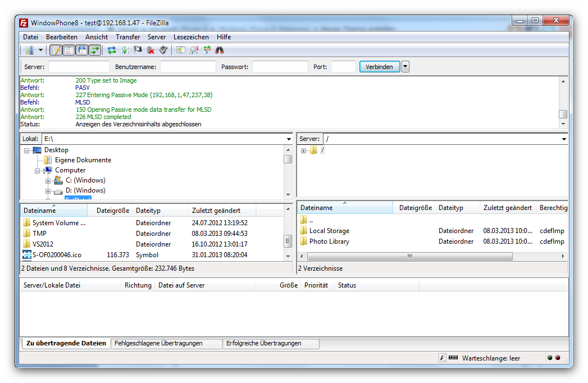Click the speed limit indicator icon
Viewport: 588px width, 383px height.
point(453,358)
